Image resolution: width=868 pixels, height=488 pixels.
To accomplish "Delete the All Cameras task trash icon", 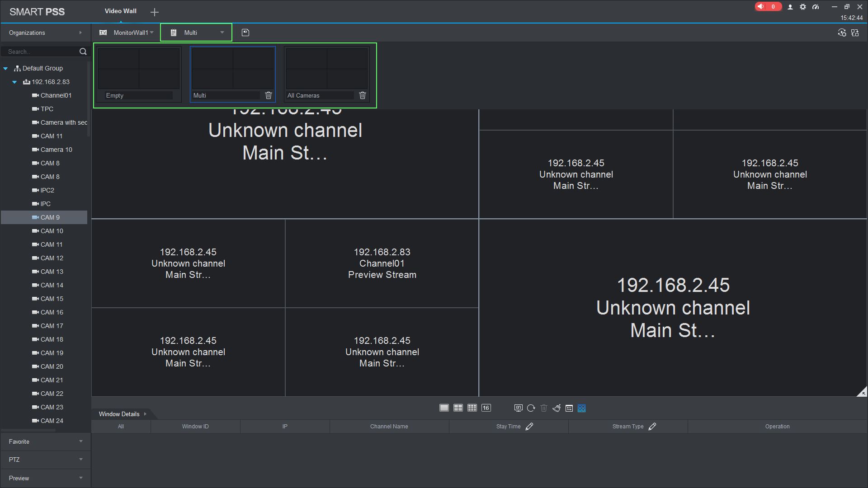I will (363, 95).
